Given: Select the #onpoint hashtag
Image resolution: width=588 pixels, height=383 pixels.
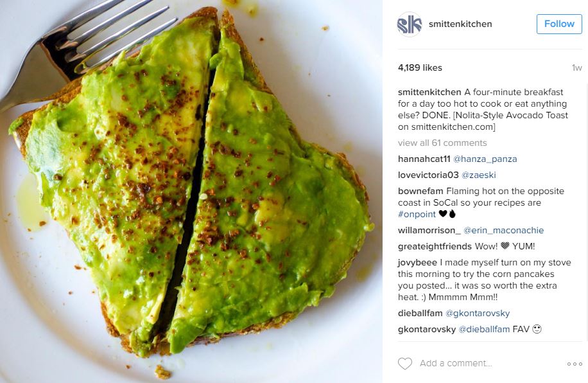Looking at the screenshot, I should (x=417, y=215).
